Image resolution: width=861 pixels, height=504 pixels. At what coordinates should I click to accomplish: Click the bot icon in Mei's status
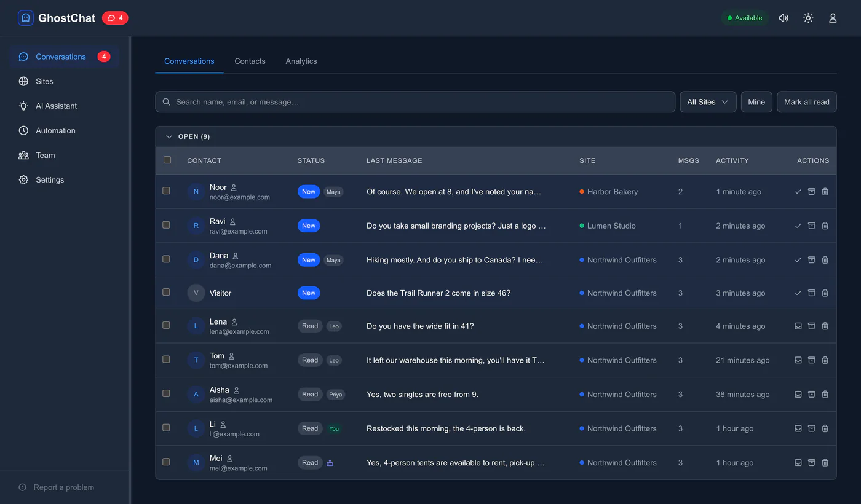tap(330, 463)
